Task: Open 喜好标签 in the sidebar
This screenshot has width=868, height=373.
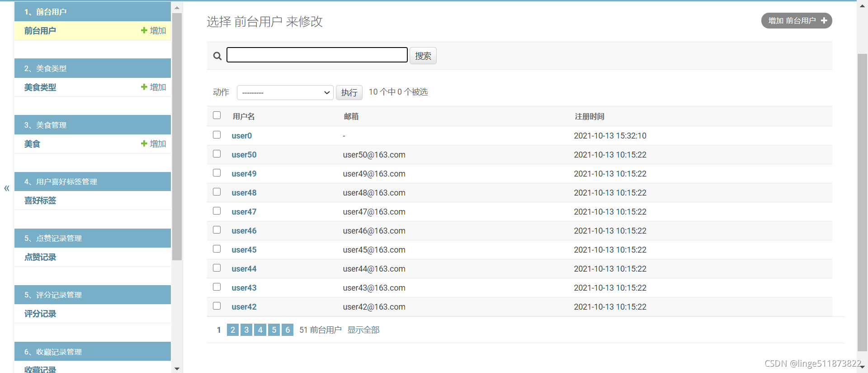Action: coord(40,201)
